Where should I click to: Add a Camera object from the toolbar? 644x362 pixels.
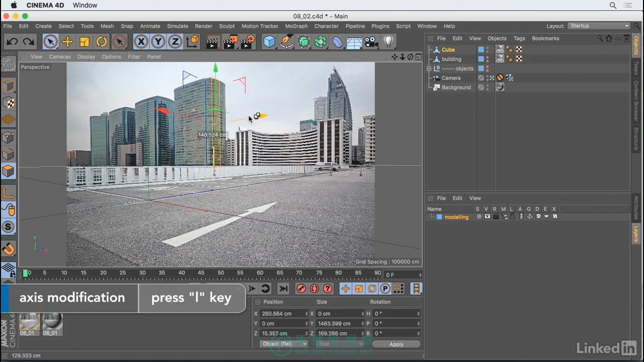371,42
